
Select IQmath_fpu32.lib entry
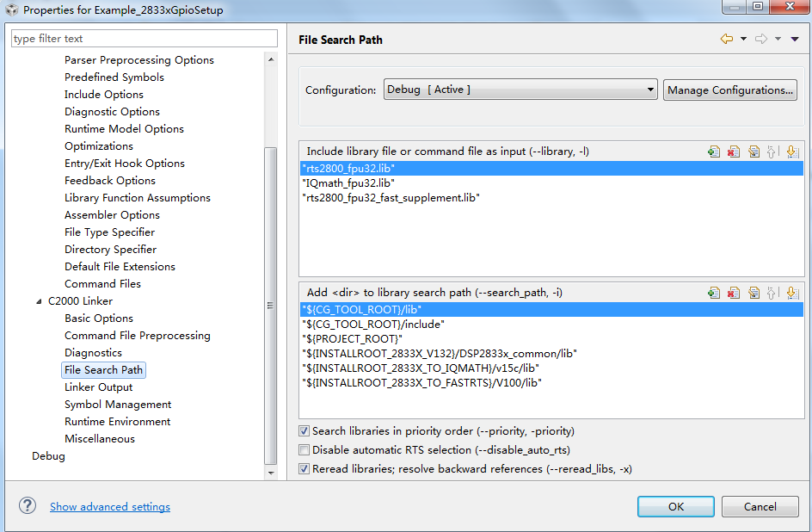551,182
